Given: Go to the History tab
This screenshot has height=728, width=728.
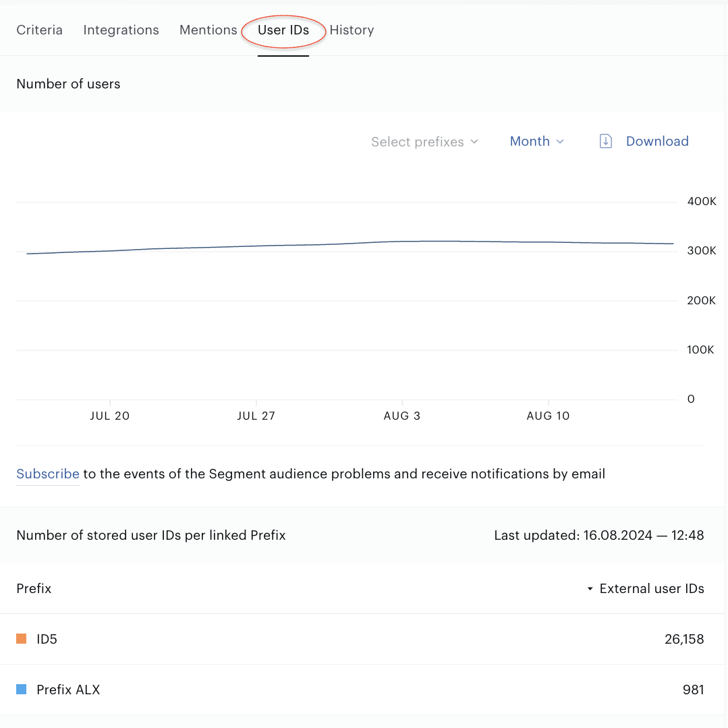Looking at the screenshot, I should tap(352, 30).
